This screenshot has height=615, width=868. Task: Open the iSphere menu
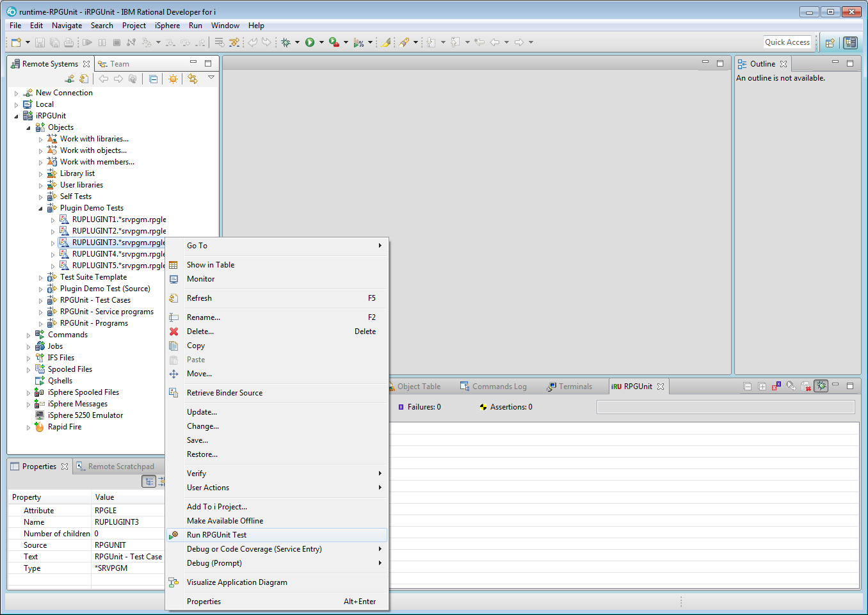[x=167, y=26]
